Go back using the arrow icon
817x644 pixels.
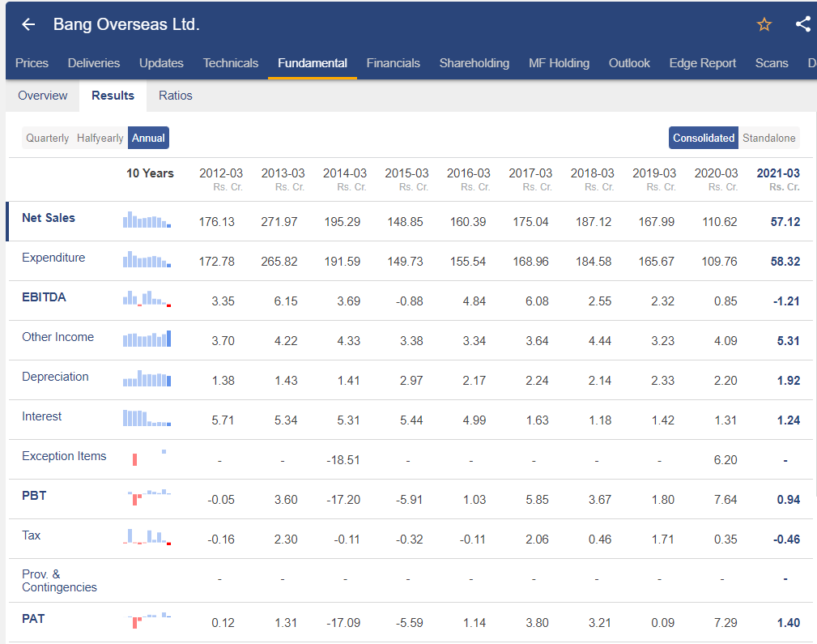point(28,24)
